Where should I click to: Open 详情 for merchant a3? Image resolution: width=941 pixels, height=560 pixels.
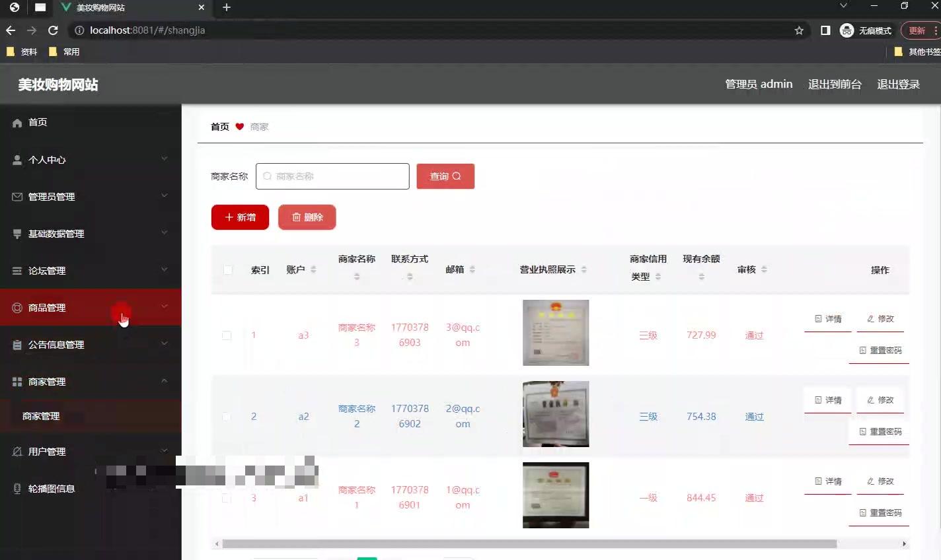[828, 319]
